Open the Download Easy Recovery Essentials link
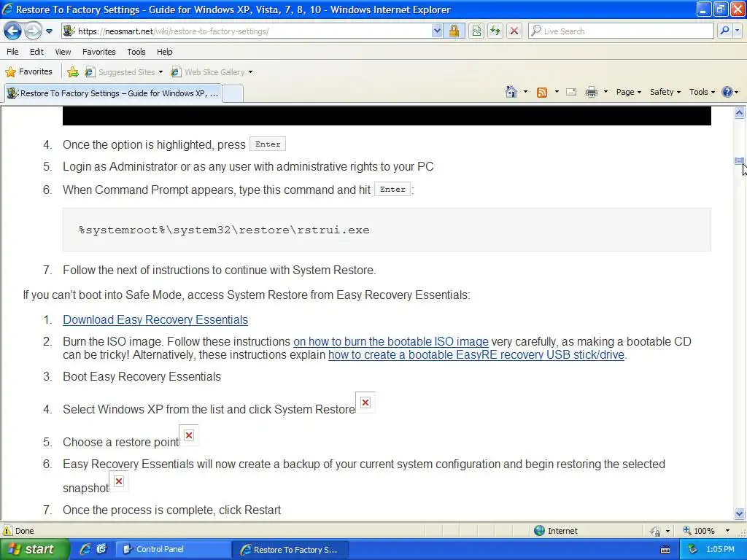This screenshot has height=560, width=747. [155, 319]
